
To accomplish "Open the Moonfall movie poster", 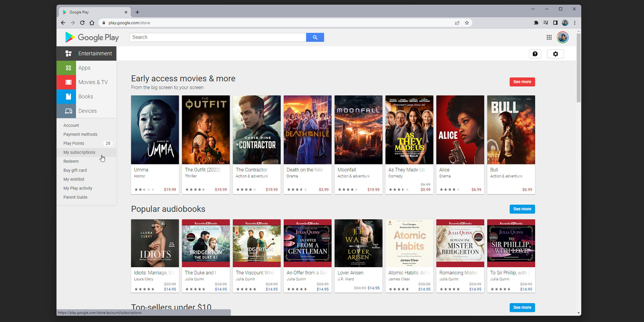I will tap(358, 130).
